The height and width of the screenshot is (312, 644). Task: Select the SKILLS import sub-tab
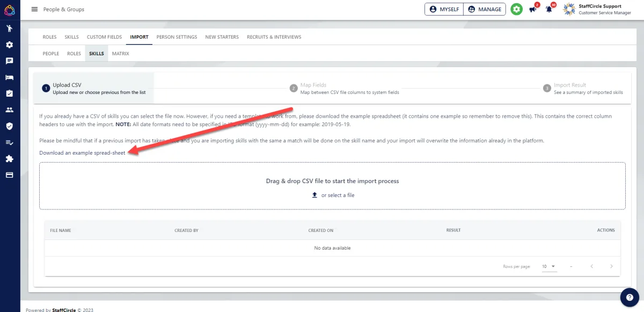[97, 54]
